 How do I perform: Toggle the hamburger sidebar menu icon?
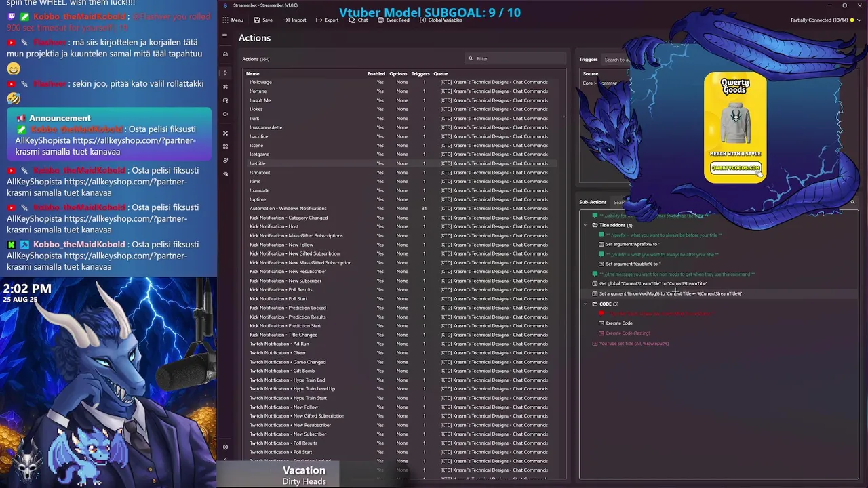[225, 36]
